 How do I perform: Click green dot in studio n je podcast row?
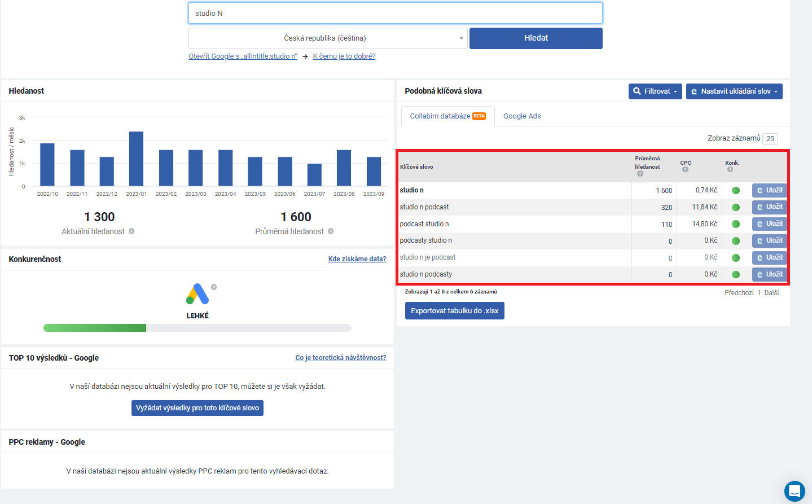[x=736, y=258]
